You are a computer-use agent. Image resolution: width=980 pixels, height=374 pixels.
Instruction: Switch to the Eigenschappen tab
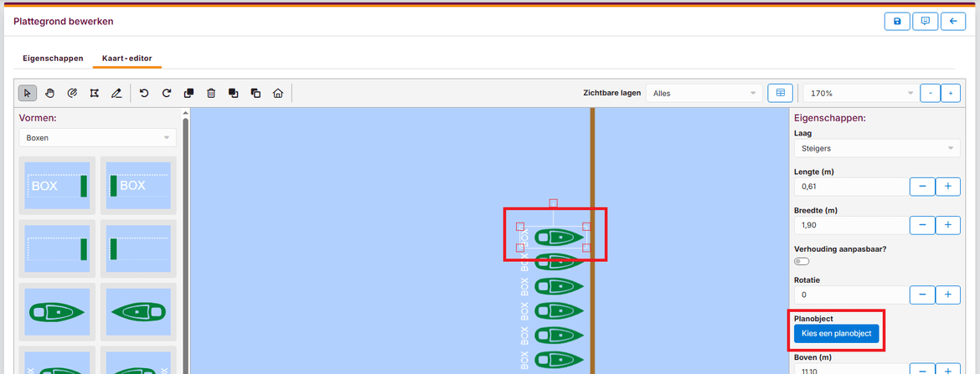(53, 59)
